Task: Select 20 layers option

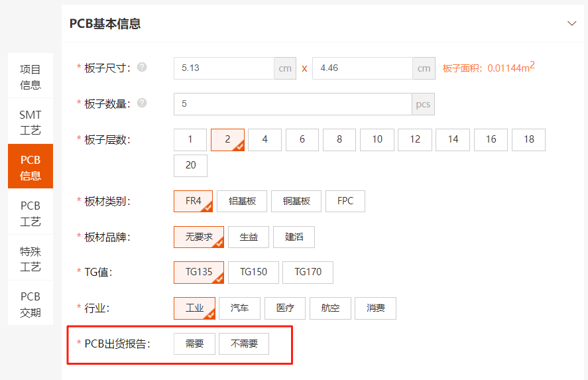Action: pos(190,165)
